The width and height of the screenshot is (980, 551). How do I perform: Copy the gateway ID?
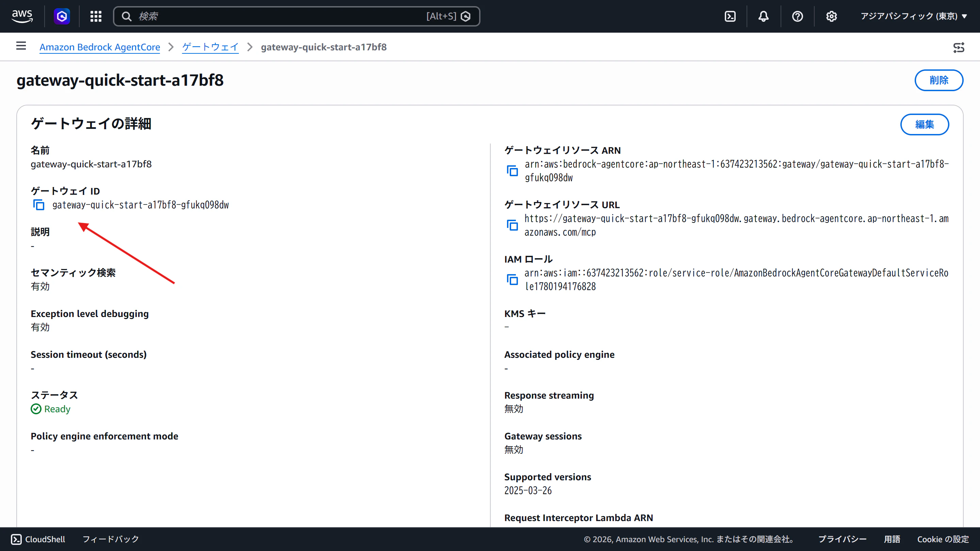pyautogui.click(x=39, y=204)
